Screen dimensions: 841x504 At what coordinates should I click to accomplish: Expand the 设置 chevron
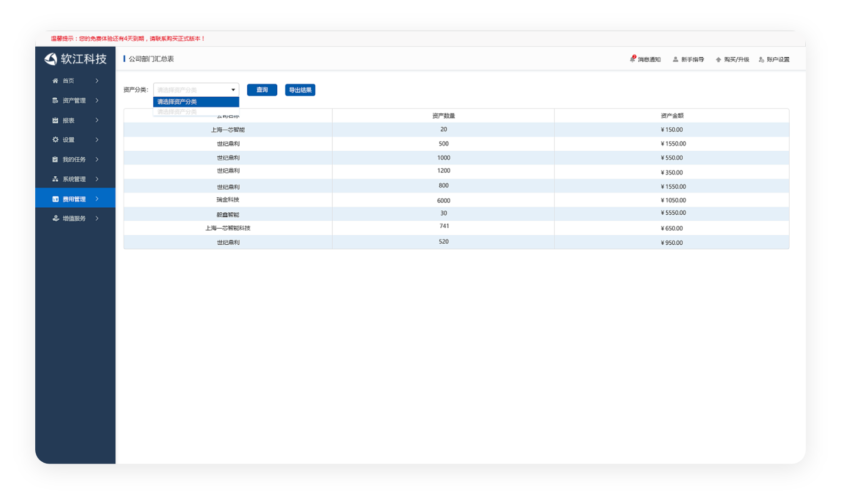coord(97,140)
